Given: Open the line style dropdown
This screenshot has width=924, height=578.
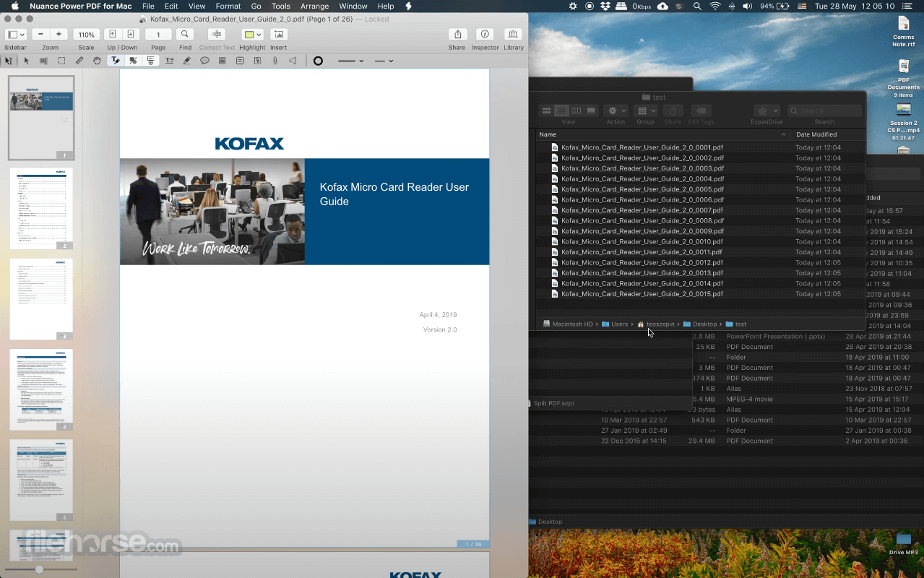Looking at the screenshot, I should [x=351, y=61].
